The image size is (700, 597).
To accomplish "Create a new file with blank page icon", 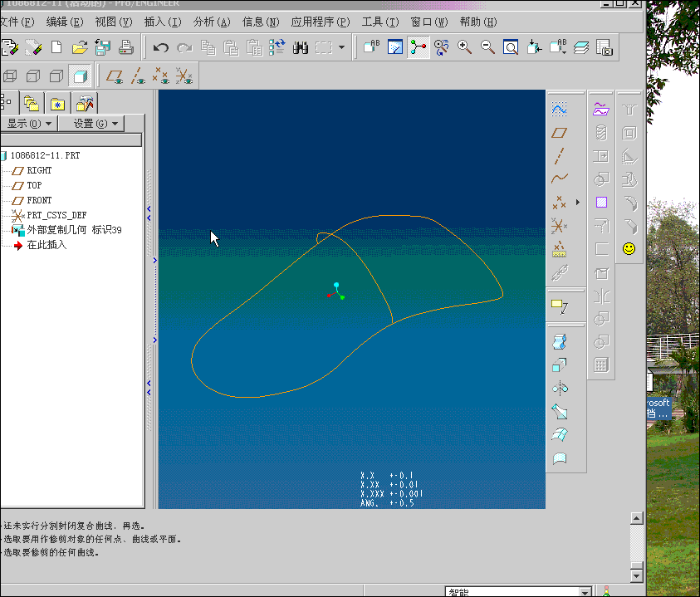I will (x=56, y=47).
